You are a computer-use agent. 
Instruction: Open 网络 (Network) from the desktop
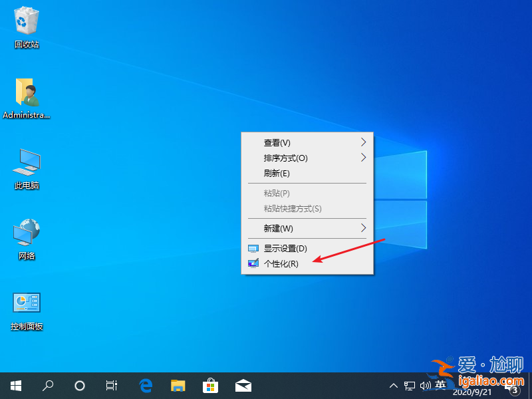coord(25,234)
